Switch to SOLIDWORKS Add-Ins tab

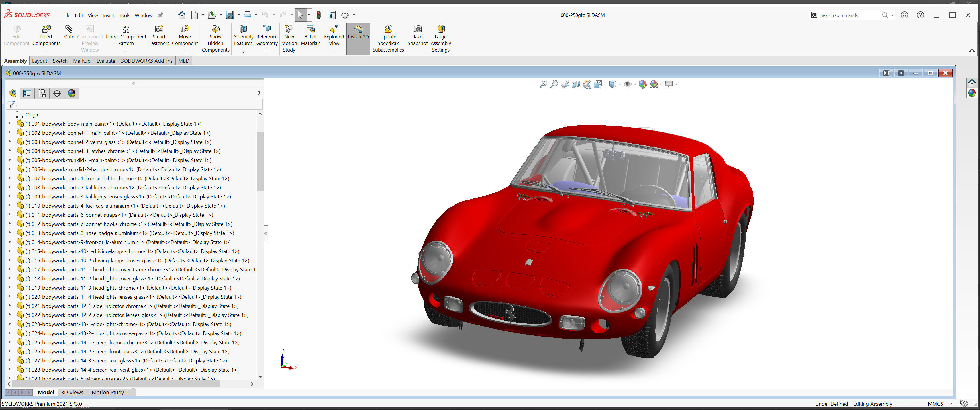(146, 61)
